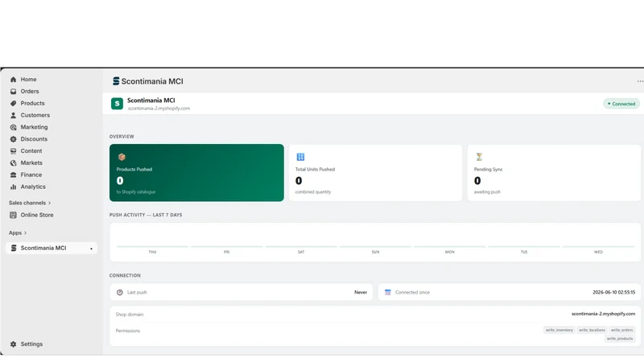Click the calendar icon beside Connected since
Viewport: 644px width, 362px height.
tap(387, 292)
